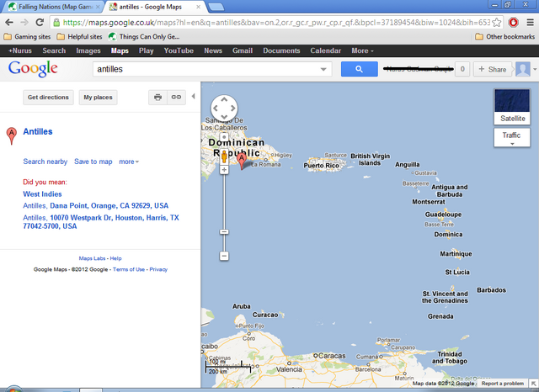Open the Helpful sites bookmark folder
The image size is (539, 392).
pyautogui.click(x=79, y=37)
